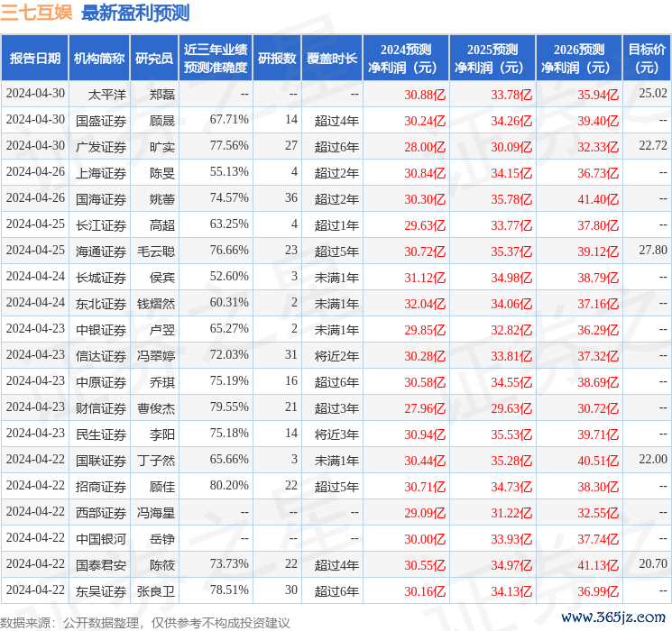Click the 数据来源 disclaimer text
The image size is (672, 631).
145,623
